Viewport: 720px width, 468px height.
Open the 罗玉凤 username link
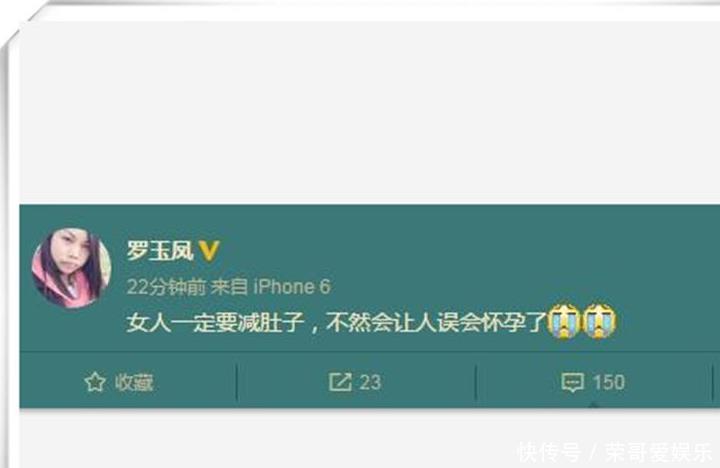tap(159, 251)
